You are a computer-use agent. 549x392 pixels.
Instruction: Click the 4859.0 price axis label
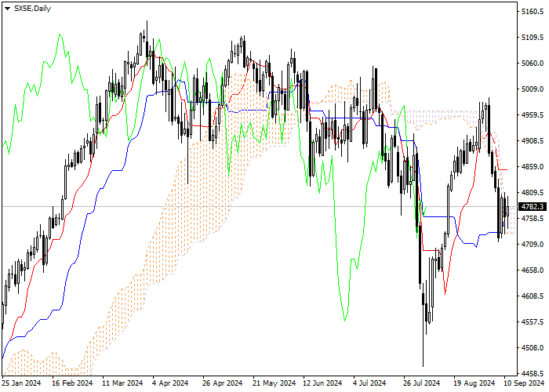[533, 167]
